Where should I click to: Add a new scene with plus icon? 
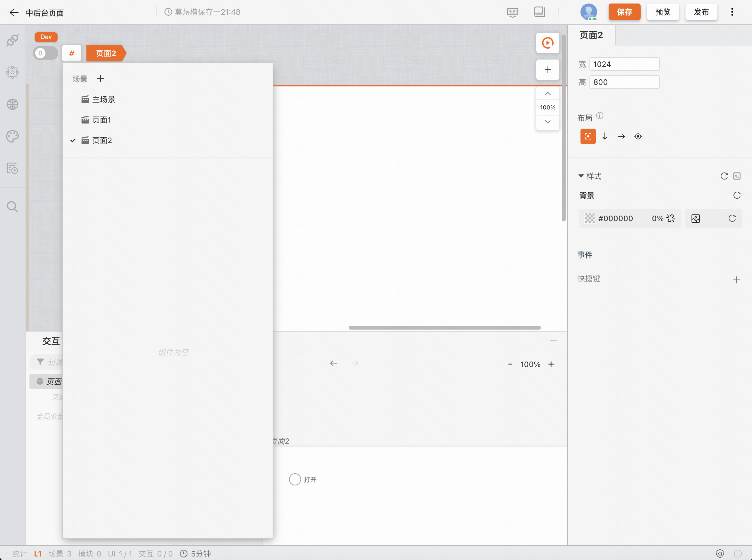pos(100,79)
